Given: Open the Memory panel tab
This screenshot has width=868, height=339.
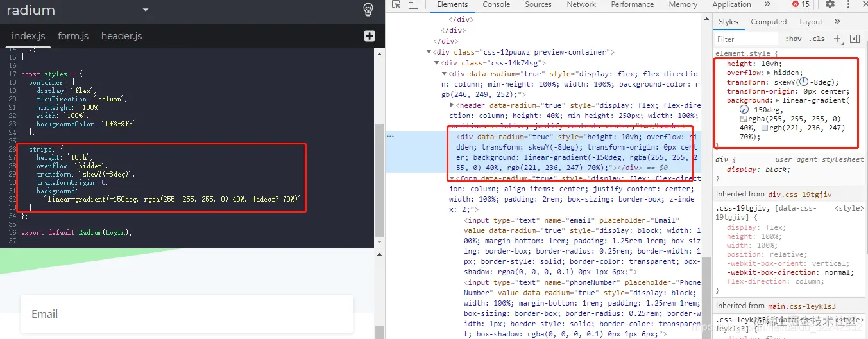Looking at the screenshot, I should (683, 4).
